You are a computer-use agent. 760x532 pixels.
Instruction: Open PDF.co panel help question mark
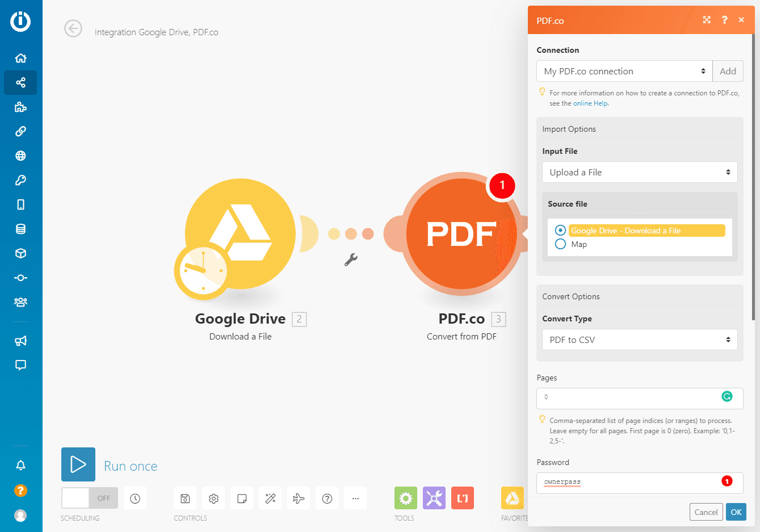click(724, 20)
